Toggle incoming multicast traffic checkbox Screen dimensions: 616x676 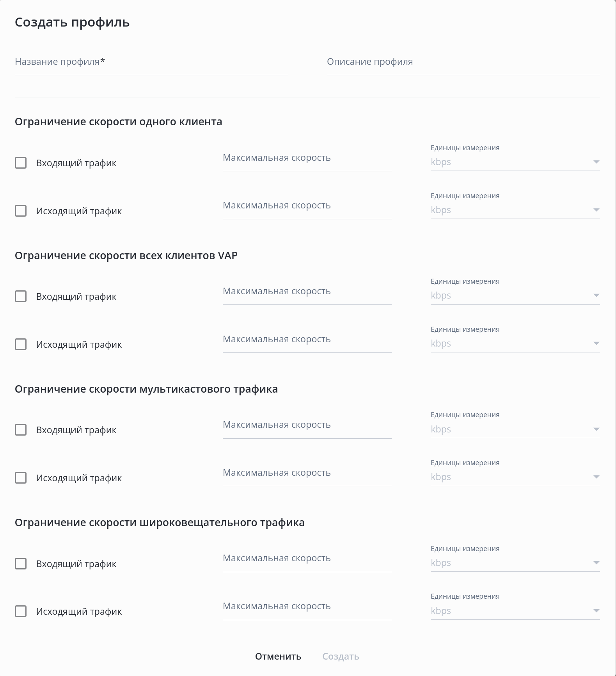(x=21, y=430)
